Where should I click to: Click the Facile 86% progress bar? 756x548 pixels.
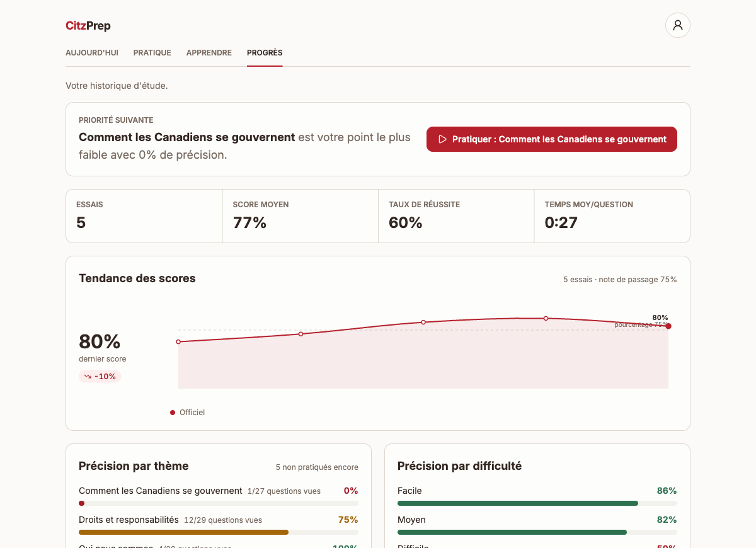[537, 503]
